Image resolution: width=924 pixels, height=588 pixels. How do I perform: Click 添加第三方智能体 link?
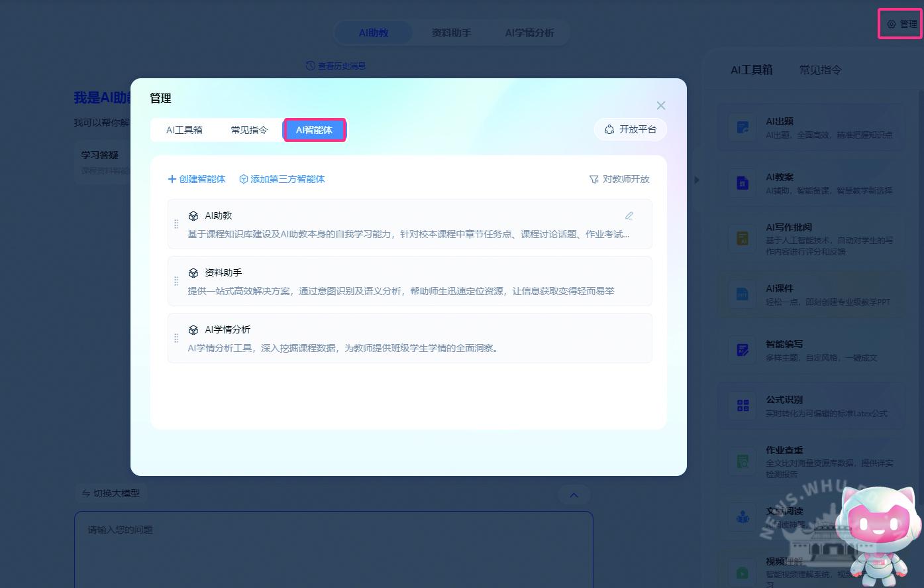coord(282,179)
